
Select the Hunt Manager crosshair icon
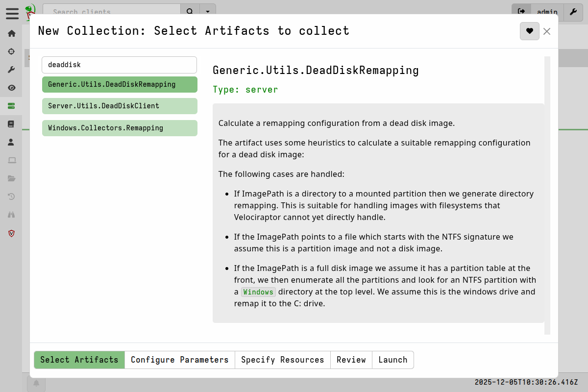(x=11, y=51)
